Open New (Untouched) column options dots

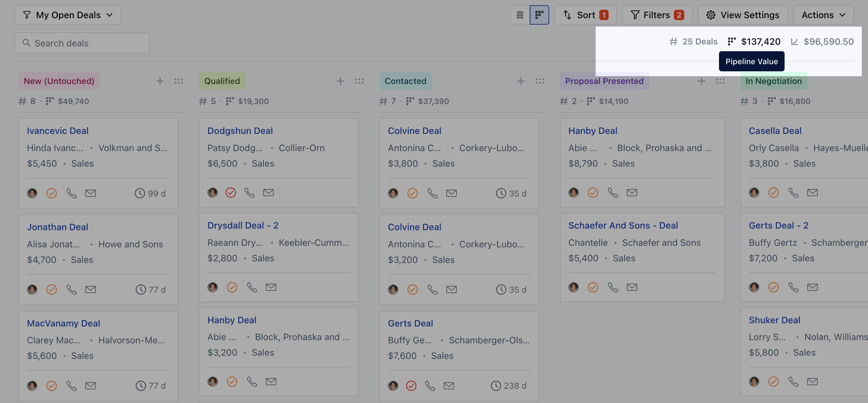coord(179,81)
